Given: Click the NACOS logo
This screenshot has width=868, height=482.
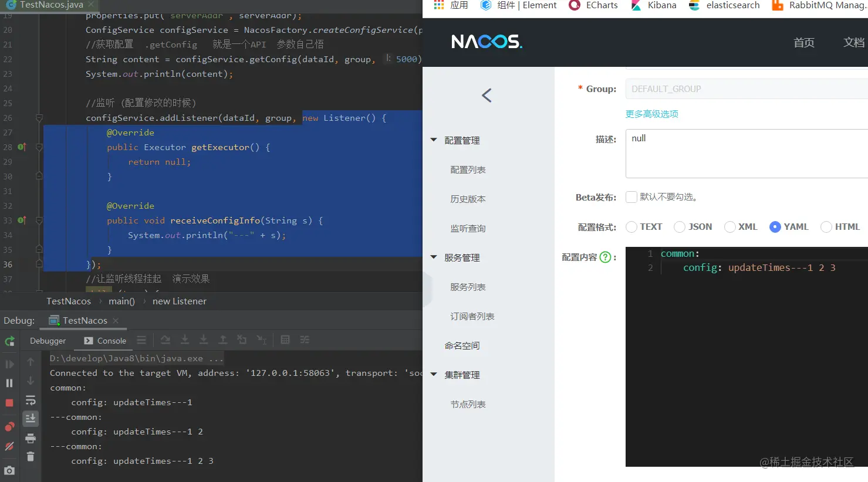Looking at the screenshot, I should click(x=487, y=42).
